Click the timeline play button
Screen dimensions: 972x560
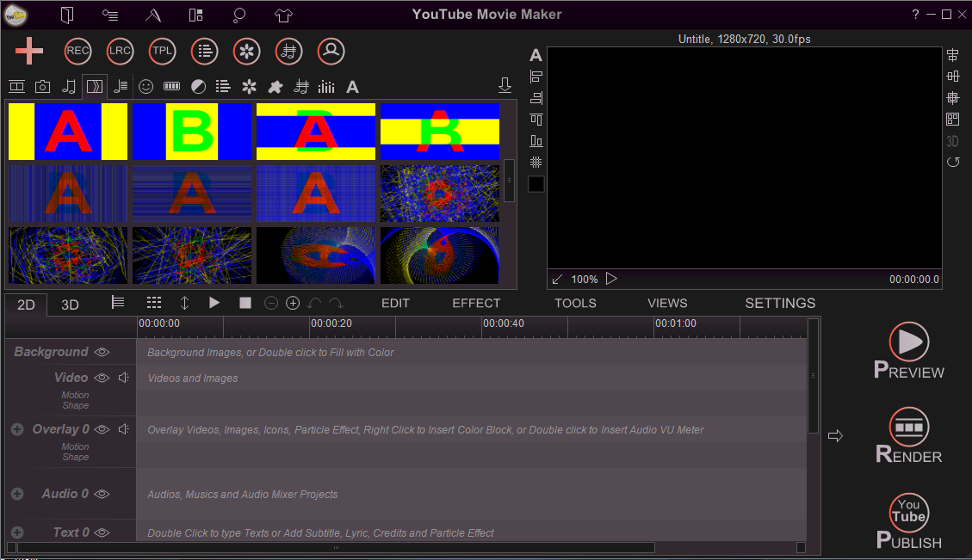coord(214,302)
